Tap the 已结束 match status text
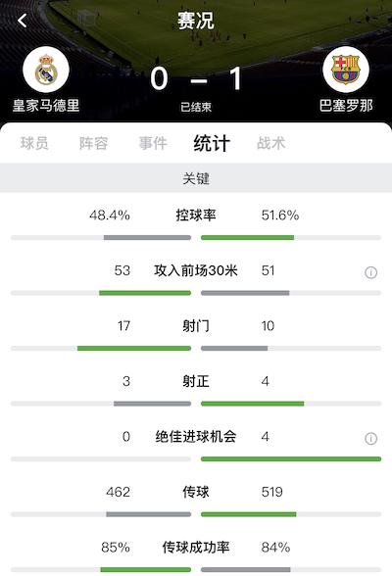392x576 pixels. 196,107
